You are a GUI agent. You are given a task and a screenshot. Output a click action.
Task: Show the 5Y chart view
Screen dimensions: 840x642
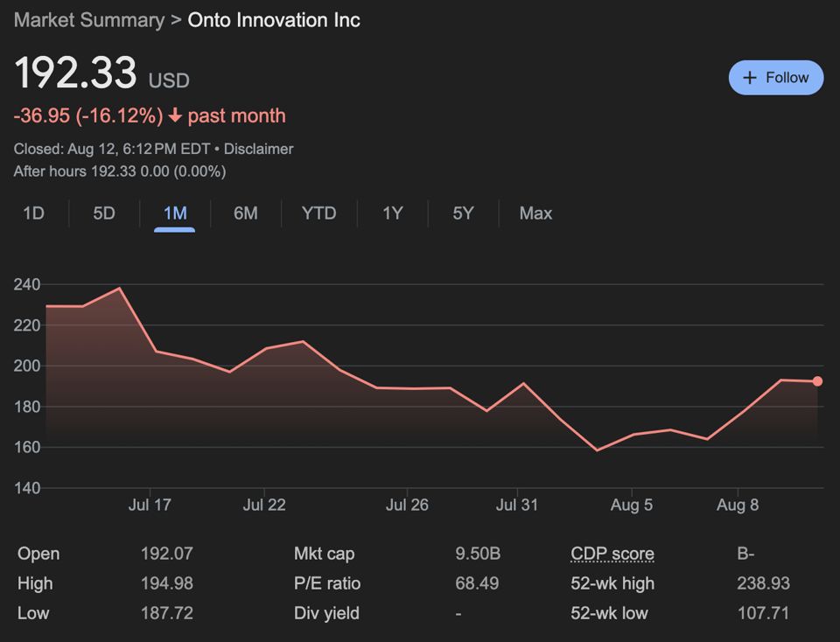click(x=462, y=213)
